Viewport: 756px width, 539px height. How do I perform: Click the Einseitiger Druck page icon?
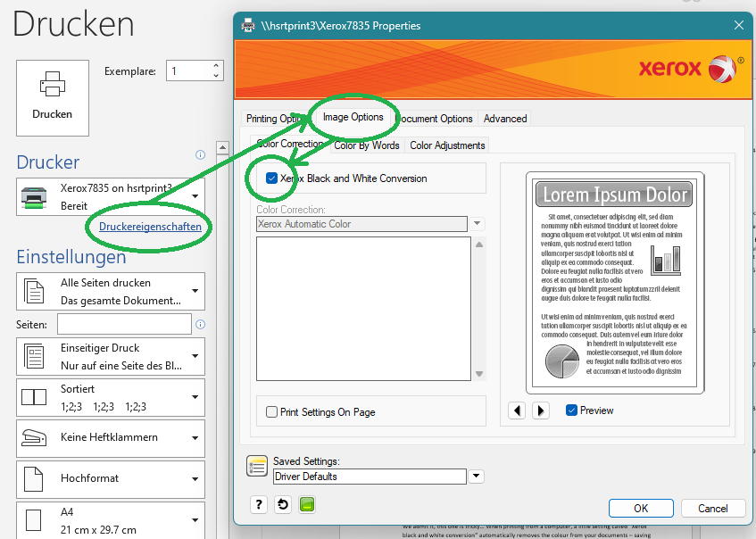tap(34, 357)
